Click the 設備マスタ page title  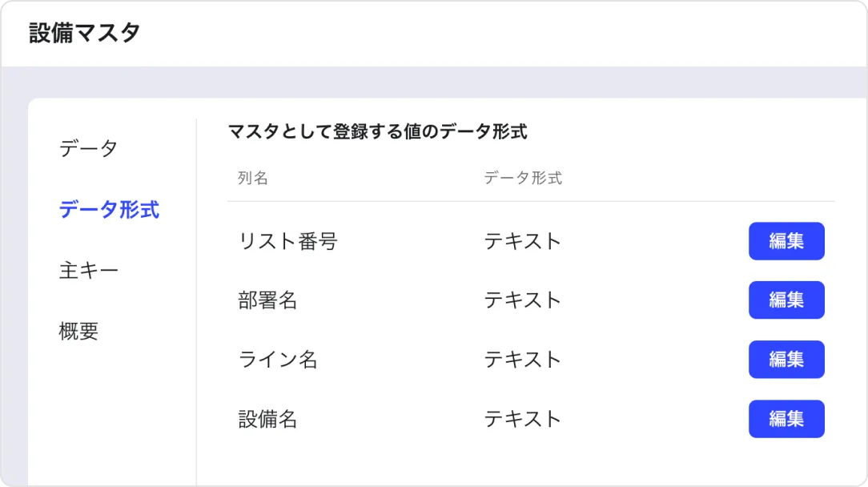tap(85, 34)
